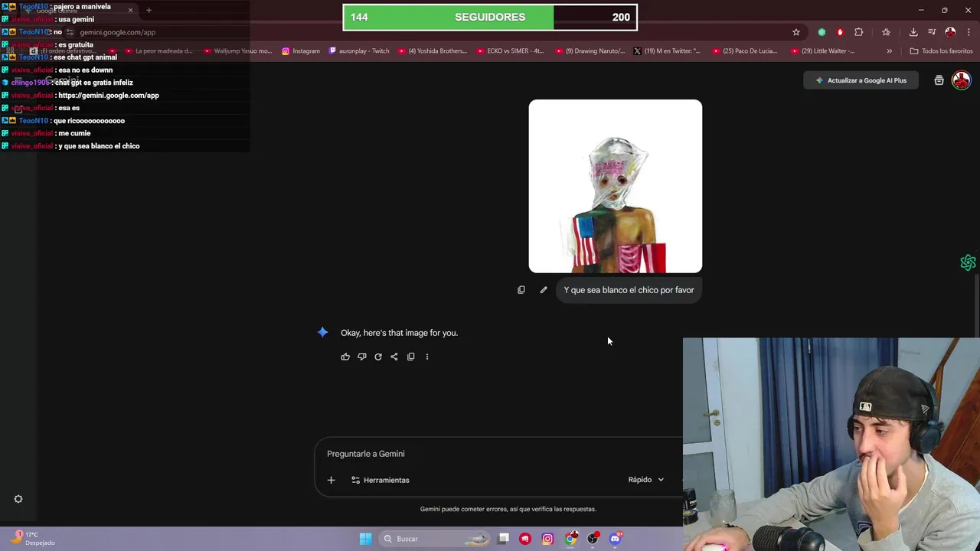The image size is (980, 551).
Task: Click chat link https://gemini.google.com/app
Action: coord(109,96)
